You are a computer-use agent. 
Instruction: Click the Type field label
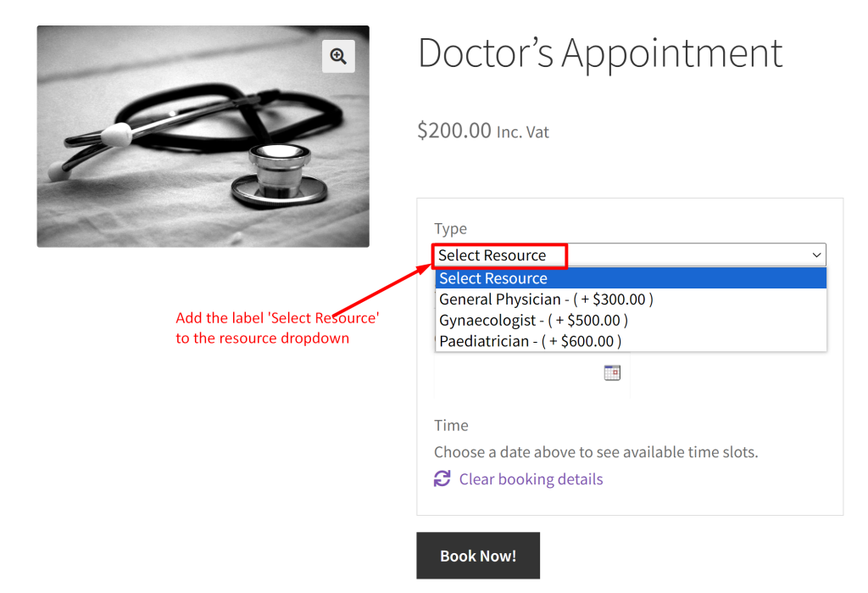pyautogui.click(x=450, y=228)
